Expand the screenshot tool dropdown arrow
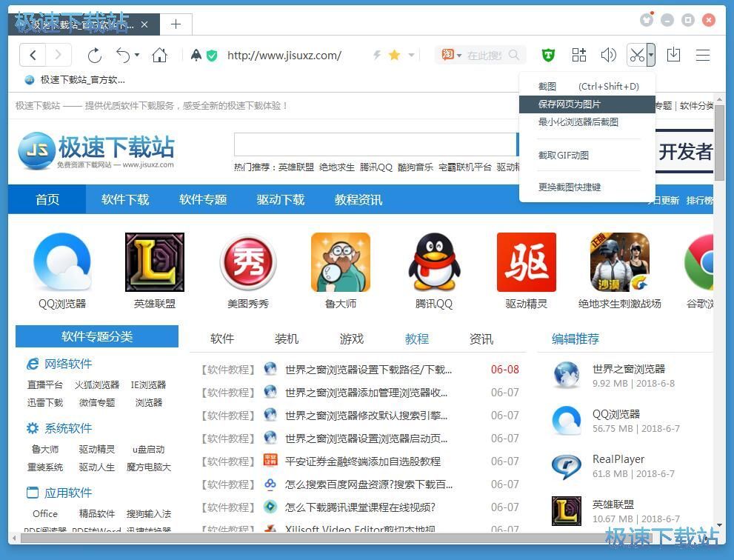This screenshot has width=734, height=560. (x=650, y=55)
